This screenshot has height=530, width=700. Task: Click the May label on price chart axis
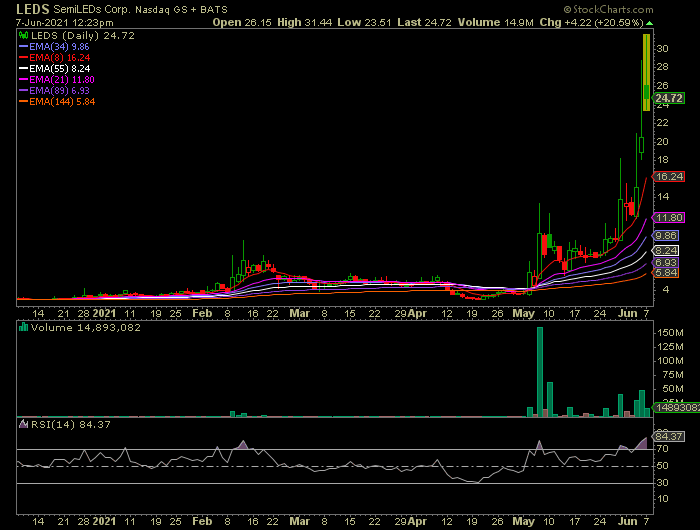523,313
